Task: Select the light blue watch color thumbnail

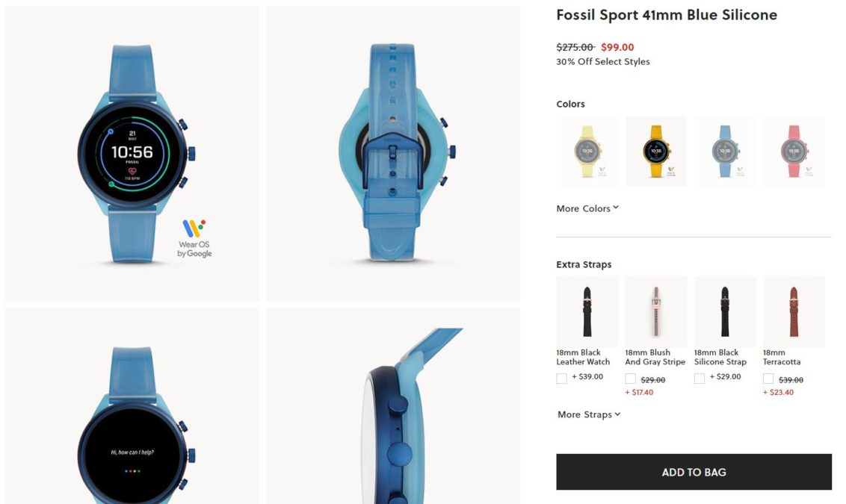Action: coord(725,152)
